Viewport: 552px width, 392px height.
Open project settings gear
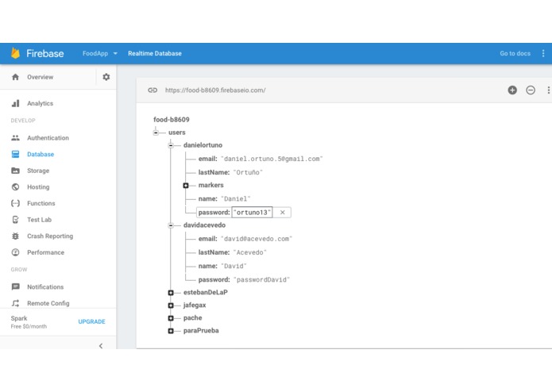106,77
